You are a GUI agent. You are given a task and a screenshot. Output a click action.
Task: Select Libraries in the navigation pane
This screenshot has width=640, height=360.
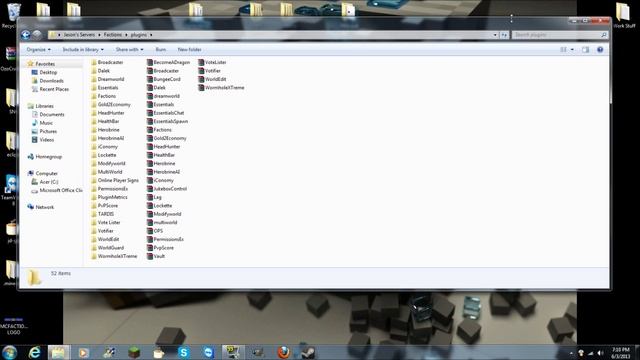click(x=44, y=106)
